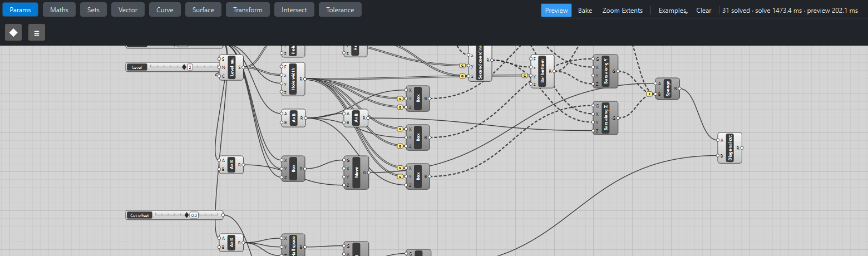Open the Examples dropdown
The width and height of the screenshot is (868, 256).
pos(673,11)
